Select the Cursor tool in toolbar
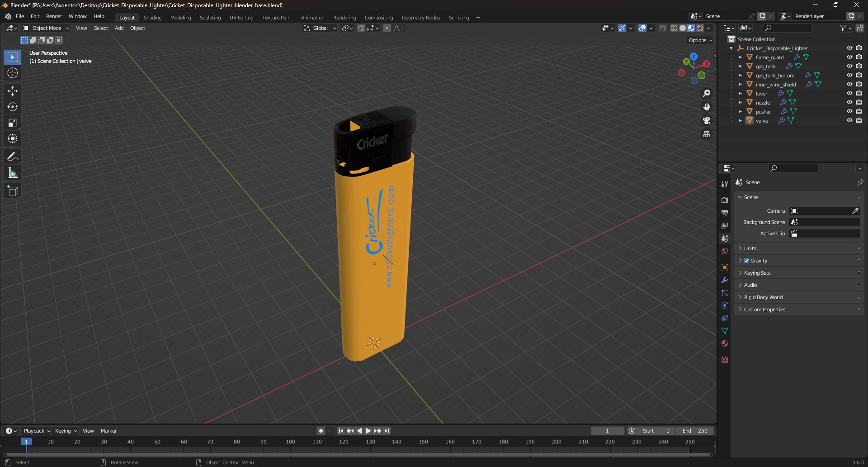The height and width of the screenshot is (467, 868). click(13, 73)
